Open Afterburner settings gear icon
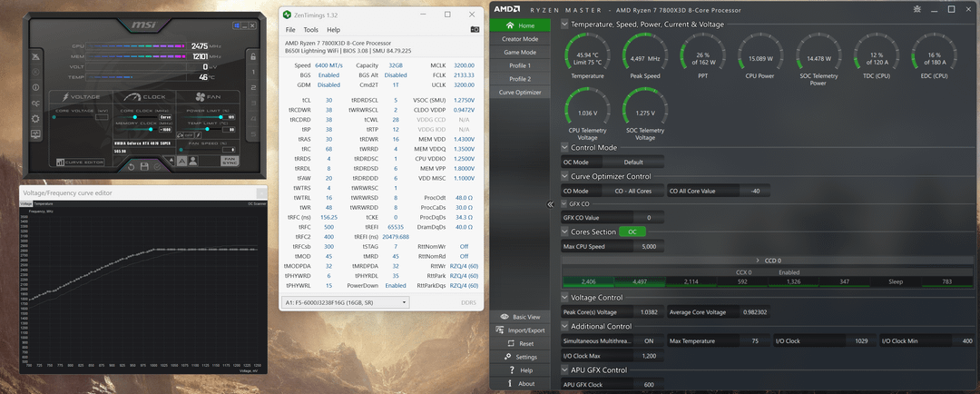This screenshot has width=980, height=394. tap(35, 119)
